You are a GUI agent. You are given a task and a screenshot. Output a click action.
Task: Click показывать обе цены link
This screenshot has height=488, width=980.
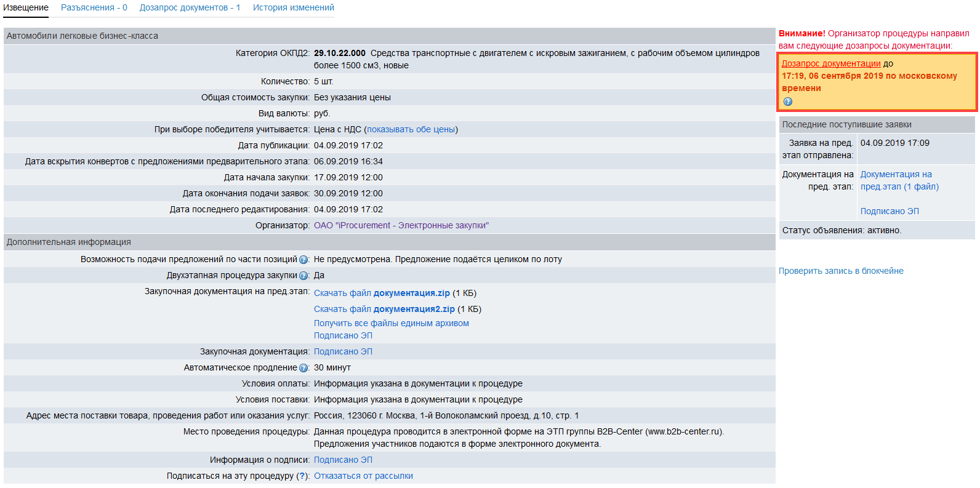411,129
